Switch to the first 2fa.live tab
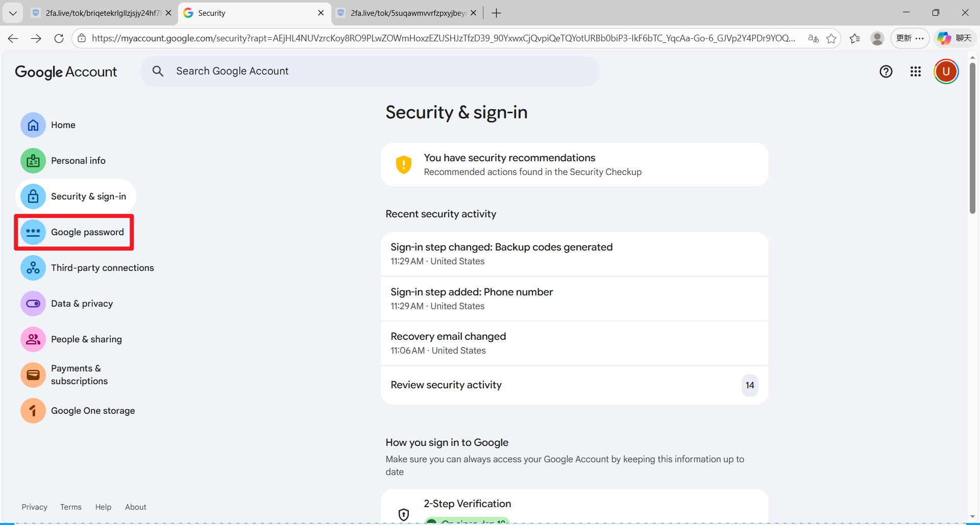 (x=102, y=13)
